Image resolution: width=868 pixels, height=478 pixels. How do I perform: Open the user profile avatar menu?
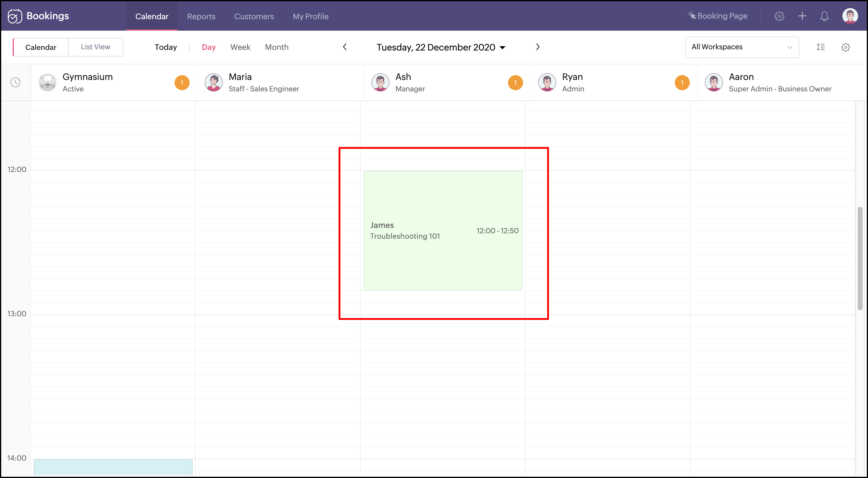pos(850,16)
